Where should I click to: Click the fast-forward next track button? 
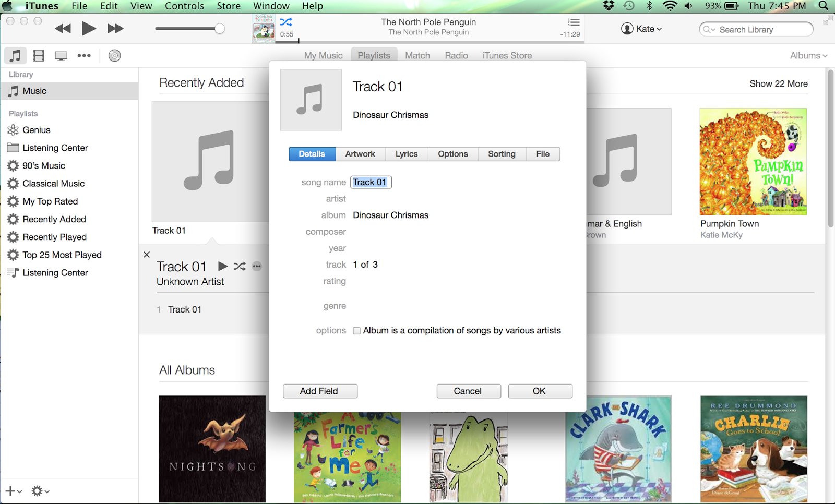115,29
